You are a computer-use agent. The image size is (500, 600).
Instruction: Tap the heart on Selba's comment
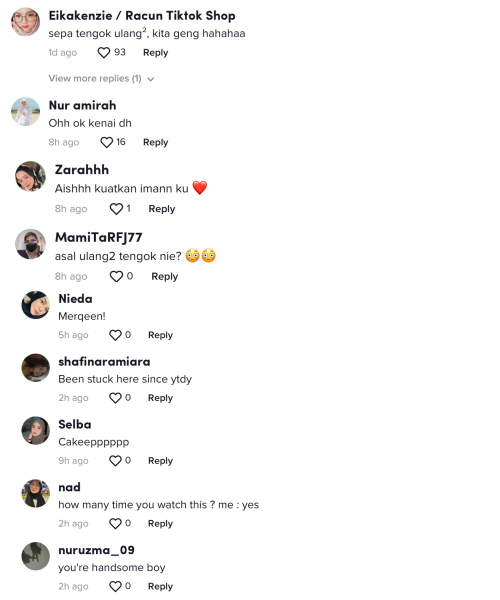(x=115, y=461)
